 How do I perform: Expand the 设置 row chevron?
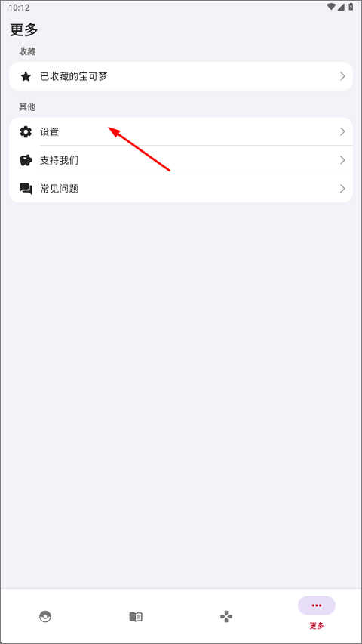coord(342,132)
